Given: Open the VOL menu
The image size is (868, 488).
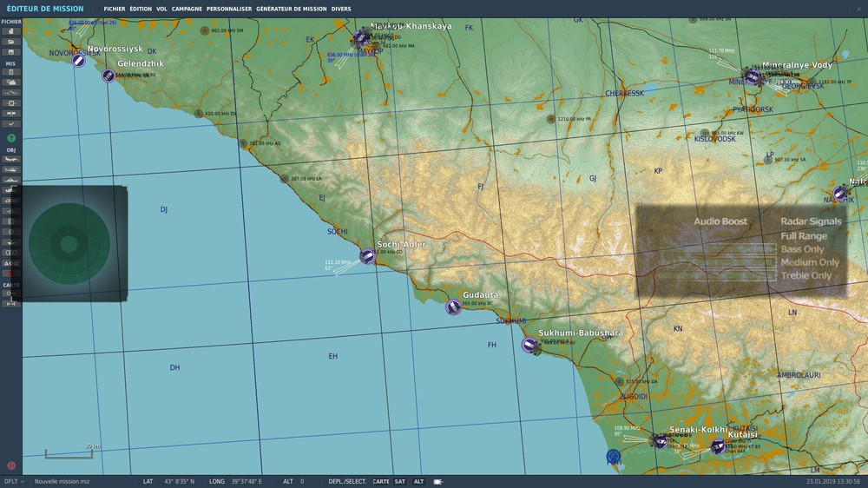Looking at the screenshot, I should tap(161, 9).
